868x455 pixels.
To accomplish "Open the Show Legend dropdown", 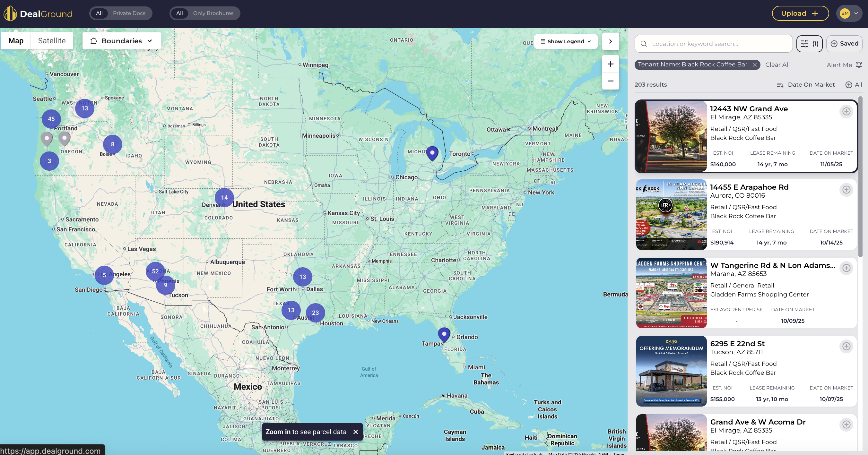I will 565,41.
